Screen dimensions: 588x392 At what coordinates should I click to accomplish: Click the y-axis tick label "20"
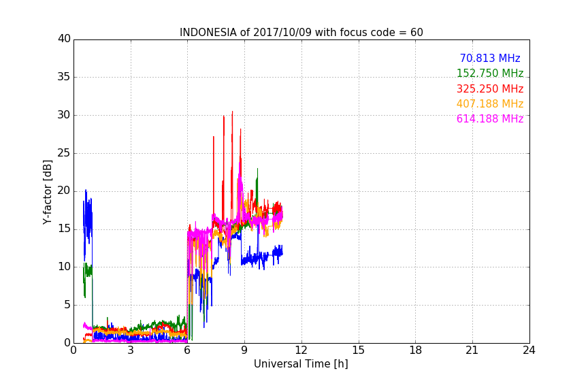[64, 191]
